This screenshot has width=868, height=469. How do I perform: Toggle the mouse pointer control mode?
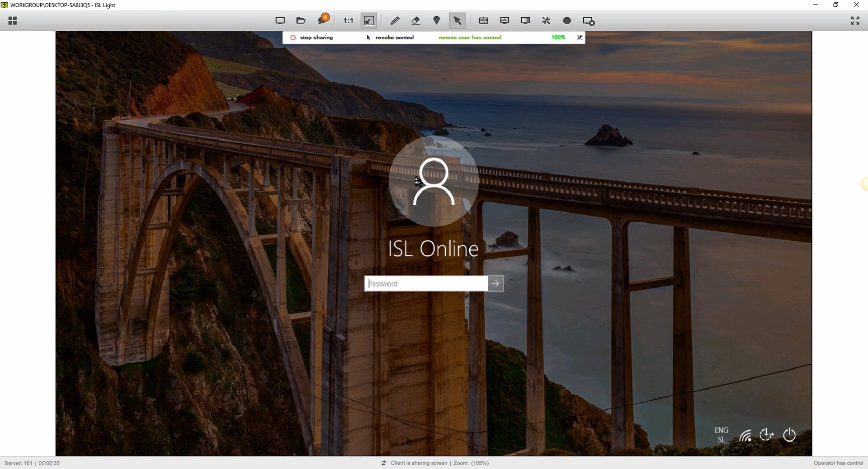pyautogui.click(x=457, y=20)
